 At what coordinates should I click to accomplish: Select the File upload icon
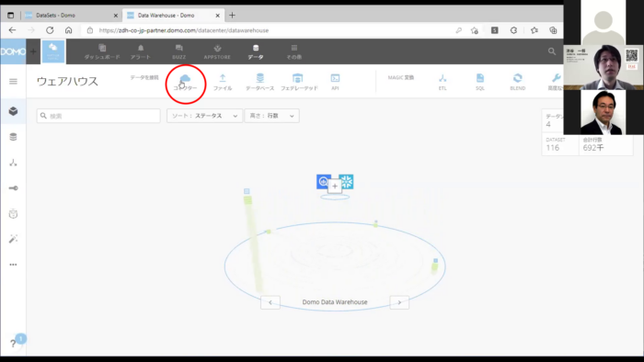223,78
